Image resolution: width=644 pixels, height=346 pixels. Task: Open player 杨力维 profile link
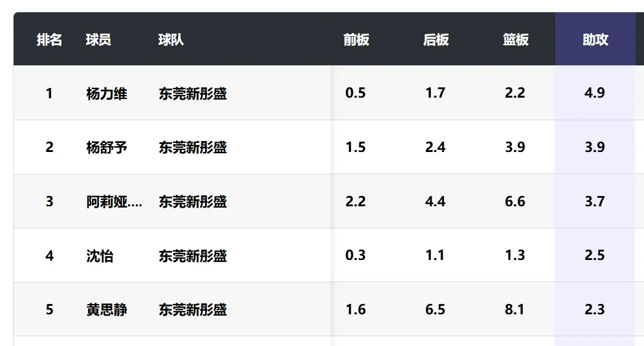tap(107, 94)
